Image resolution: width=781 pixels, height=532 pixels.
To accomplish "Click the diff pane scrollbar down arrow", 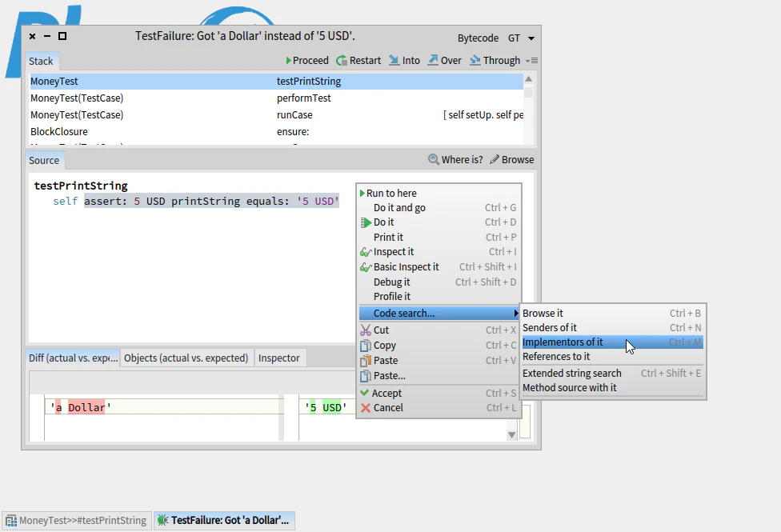I will pos(511,435).
